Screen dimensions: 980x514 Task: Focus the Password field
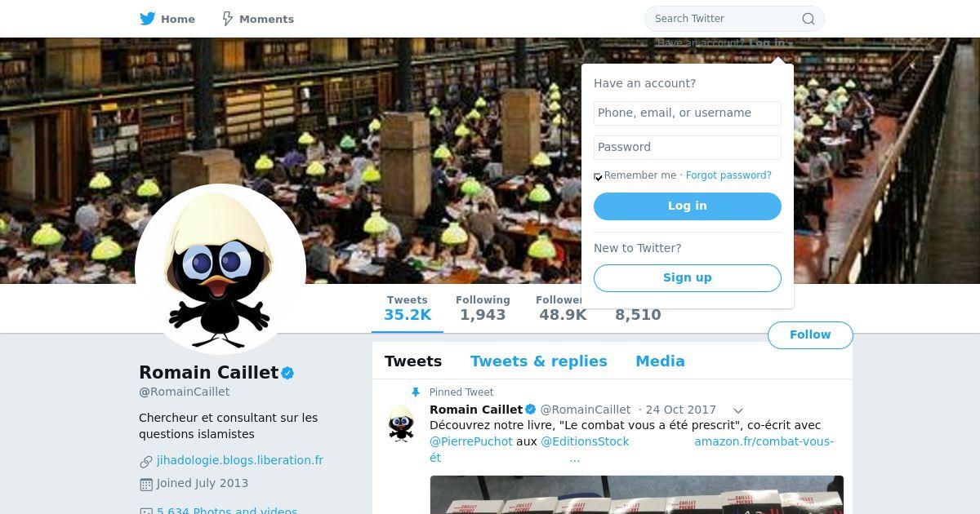(688, 148)
